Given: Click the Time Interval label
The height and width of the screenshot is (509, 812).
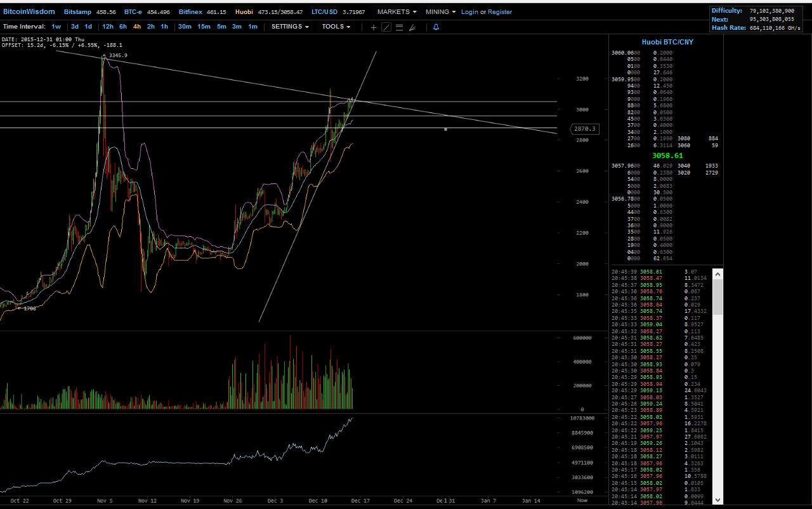Looking at the screenshot, I should pyautogui.click(x=24, y=27).
